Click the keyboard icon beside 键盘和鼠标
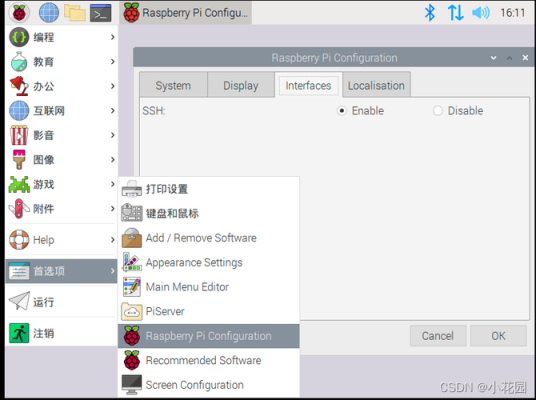 132,213
